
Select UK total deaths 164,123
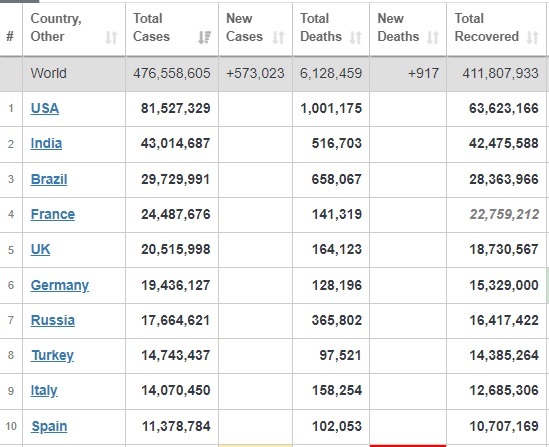(x=337, y=250)
